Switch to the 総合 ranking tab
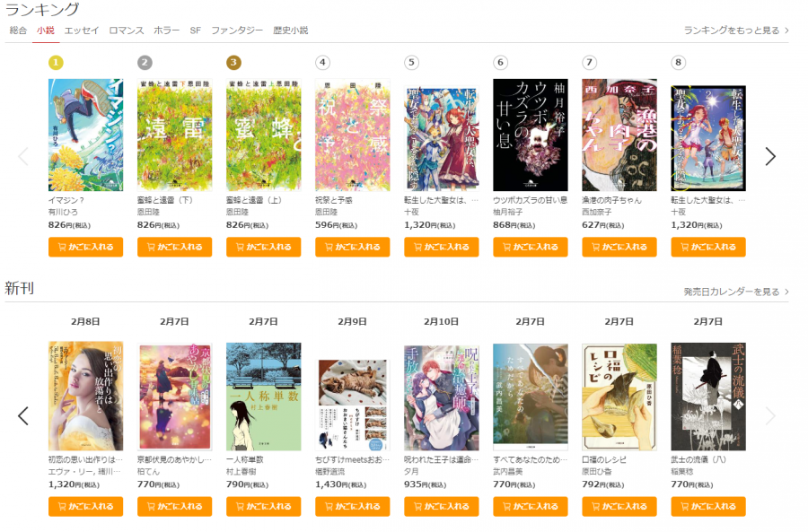This screenshot has width=808, height=532. tap(18, 31)
